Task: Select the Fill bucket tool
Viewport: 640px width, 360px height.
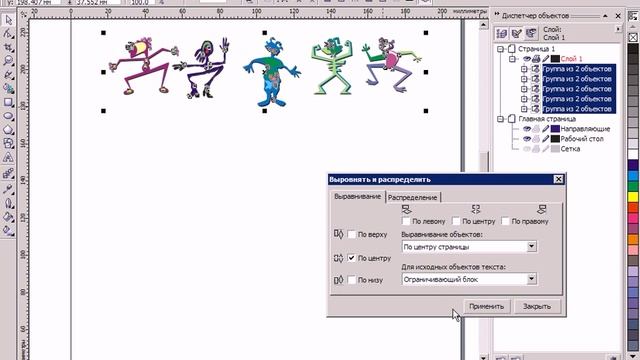Action: pos(8,217)
